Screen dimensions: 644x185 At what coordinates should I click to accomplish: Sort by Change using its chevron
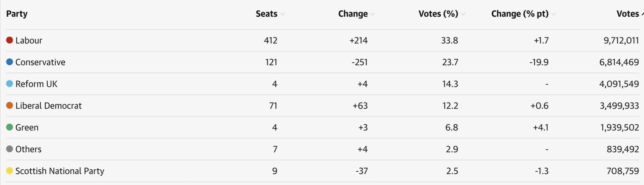(x=373, y=14)
